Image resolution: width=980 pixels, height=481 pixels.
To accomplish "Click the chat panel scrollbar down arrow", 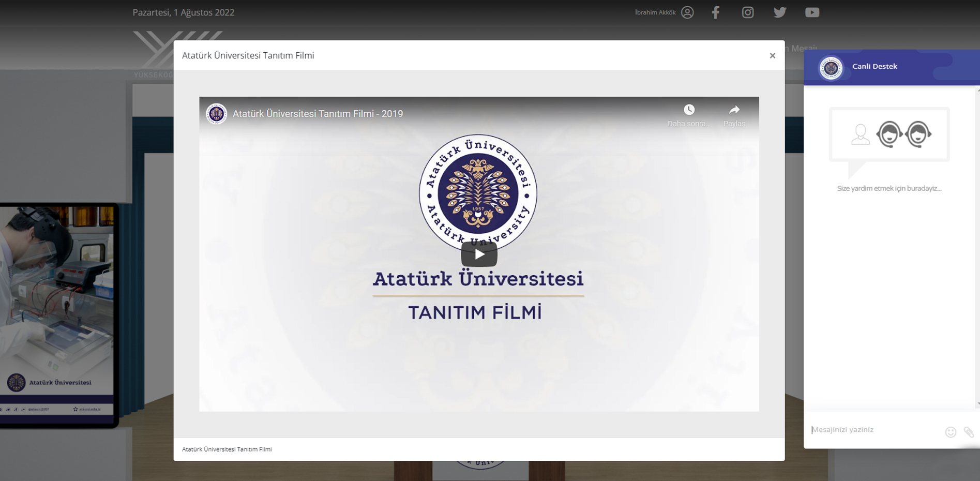I will 977,404.
